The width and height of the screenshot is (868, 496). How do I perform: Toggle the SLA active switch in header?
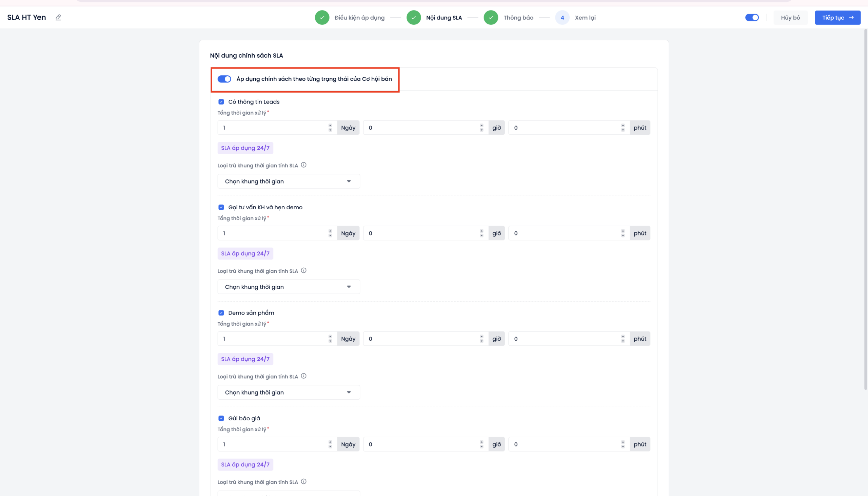coord(752,18)
